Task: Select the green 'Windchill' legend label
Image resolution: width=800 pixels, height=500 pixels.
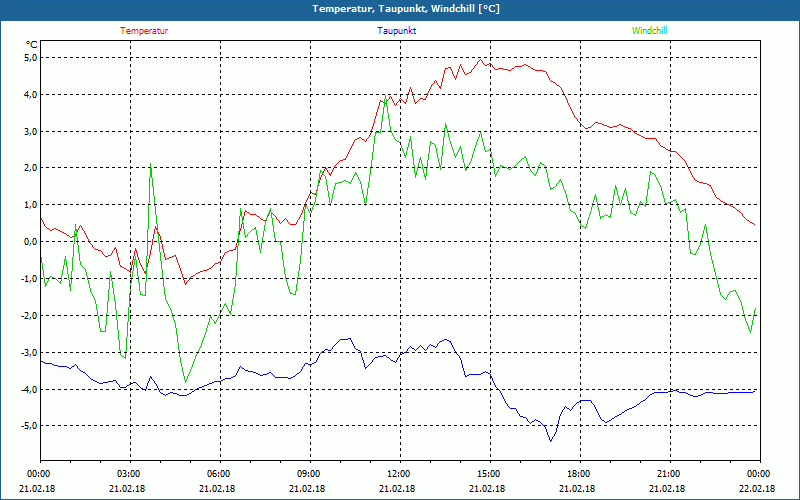Action: (x=649, y=31)
